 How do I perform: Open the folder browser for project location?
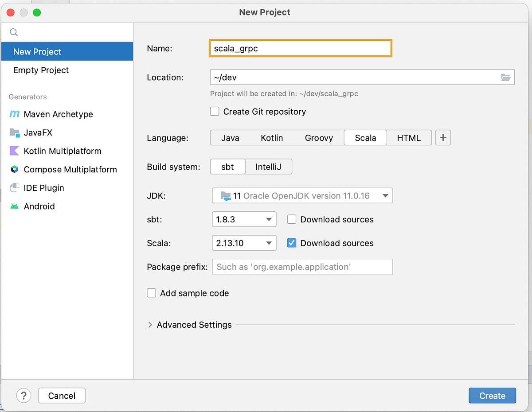[x=505, y=77]
